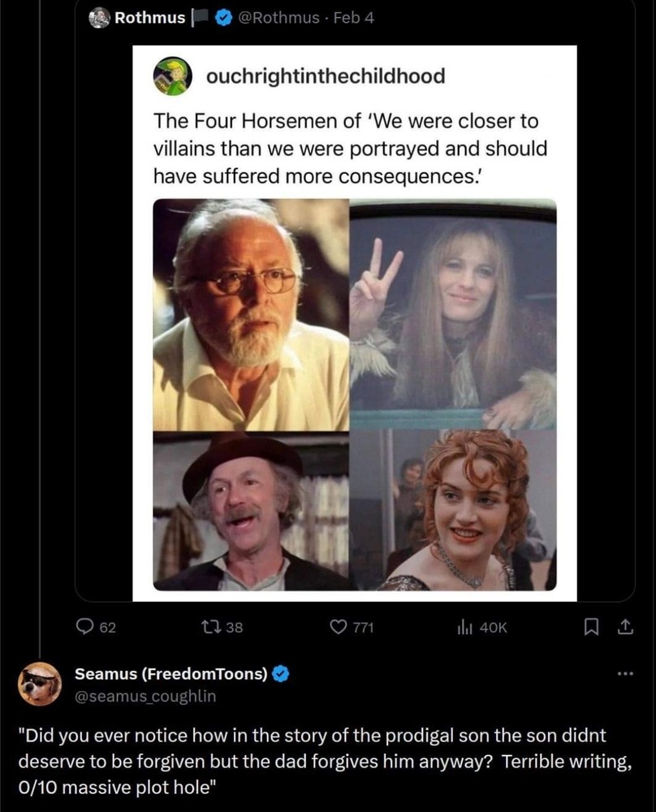Viewport: 656px width, 812px height.
Task: Click the Feb 4 post timestamp
Action: (353, 18)
